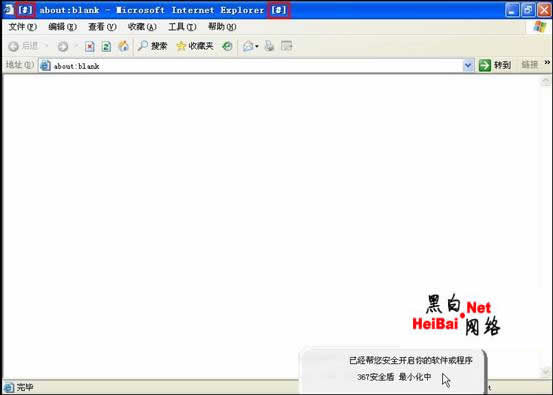Click the scrollbar down arrow
The width and height of the screenshot is (553, 395).
(546, 372)
